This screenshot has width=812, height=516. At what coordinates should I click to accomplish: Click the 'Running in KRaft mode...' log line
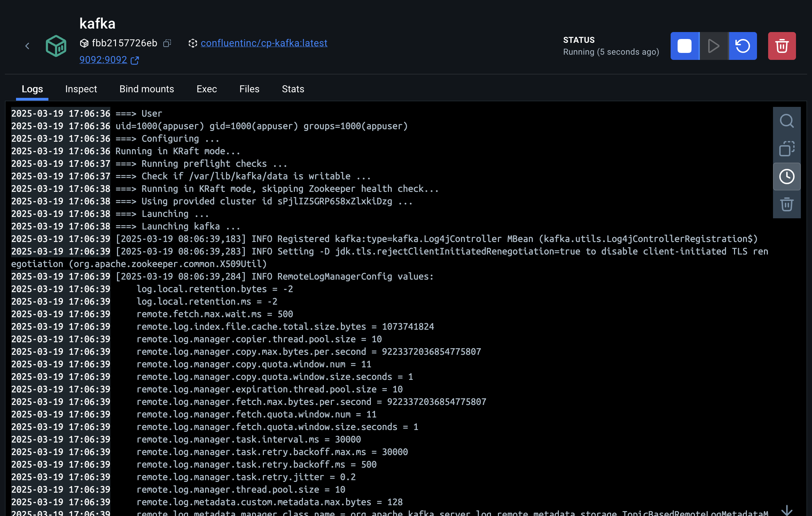178,151
